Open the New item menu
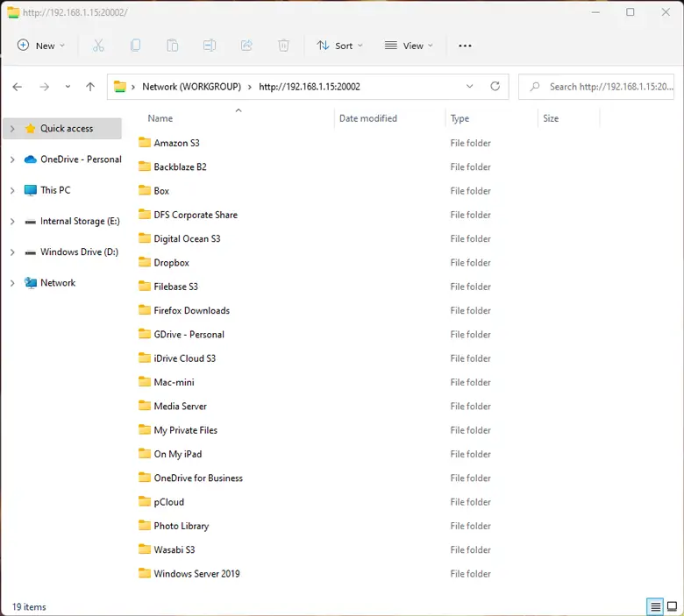The image size is (684, 616). coord(41,46)
